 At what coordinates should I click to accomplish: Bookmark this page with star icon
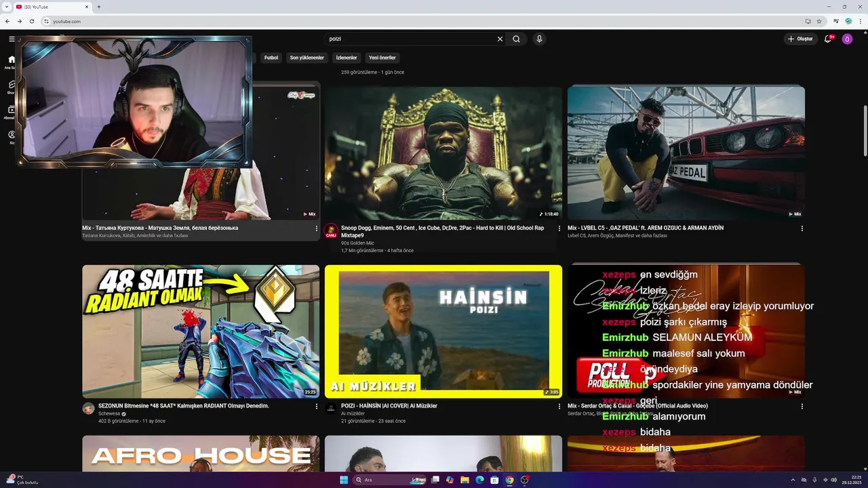tap(819, 21)
